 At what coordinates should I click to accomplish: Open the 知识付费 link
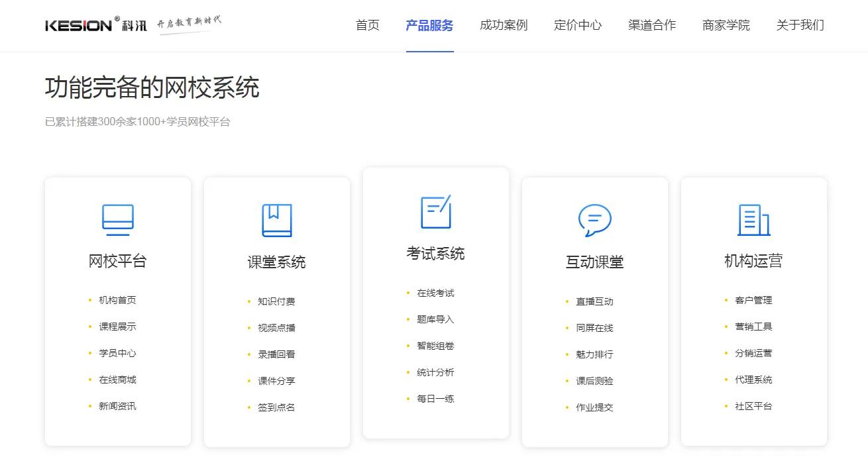tap(276, 301)
